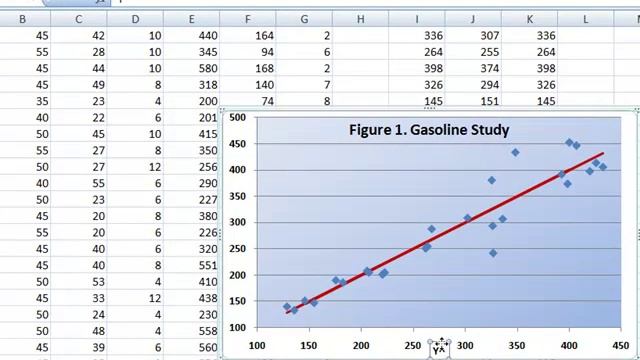Select column K header

click(x=529, y=19)
